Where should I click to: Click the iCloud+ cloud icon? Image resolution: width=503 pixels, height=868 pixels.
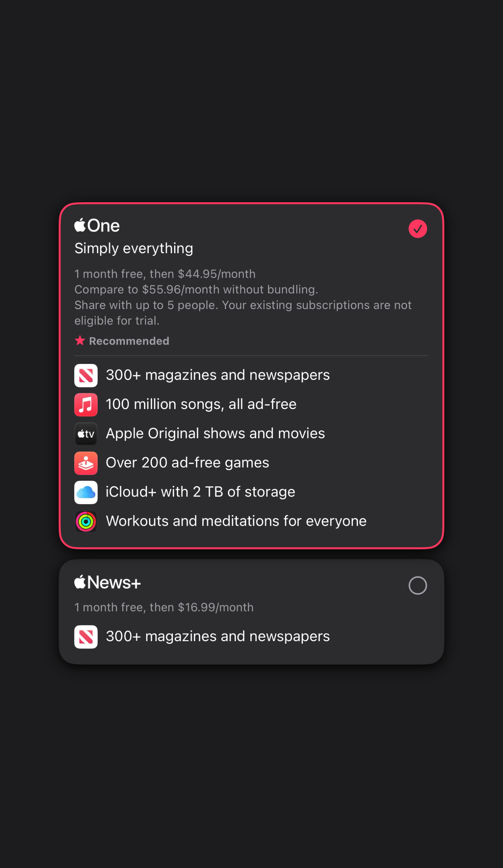pyautogui.click(x=86, y=492)
